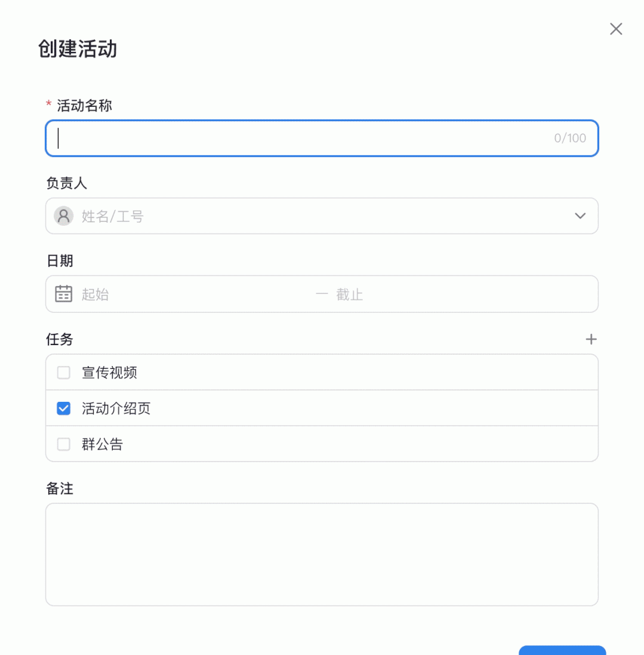Click the calendar icon in 日期 field
The height and width of the screenshot is (655, 644).
point(63,294)
